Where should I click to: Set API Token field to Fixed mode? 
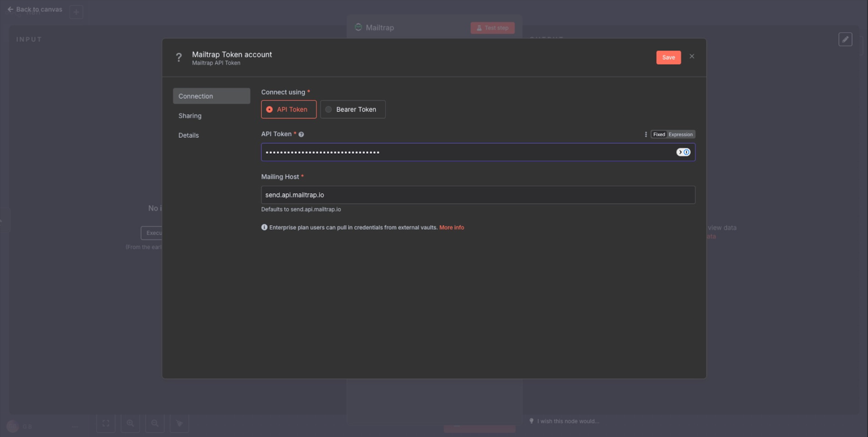point(659,135)
